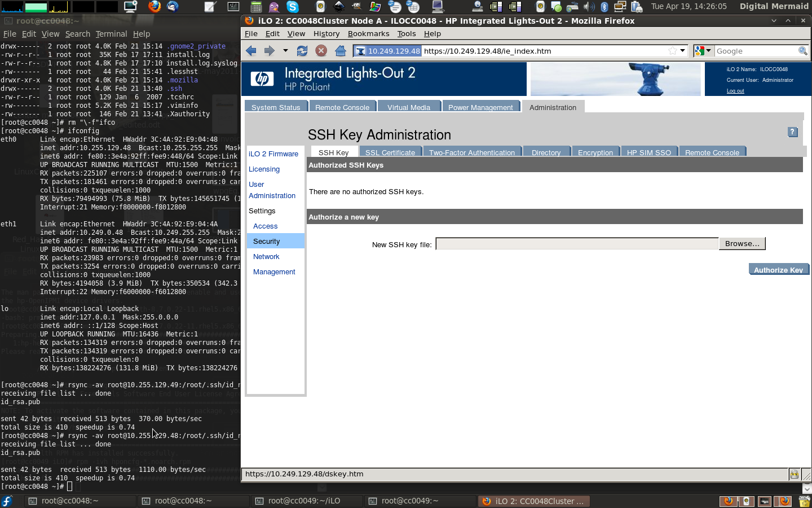Click Firefox forward navigation arrow
Screen dimensions: 812x508
(269, 51)
